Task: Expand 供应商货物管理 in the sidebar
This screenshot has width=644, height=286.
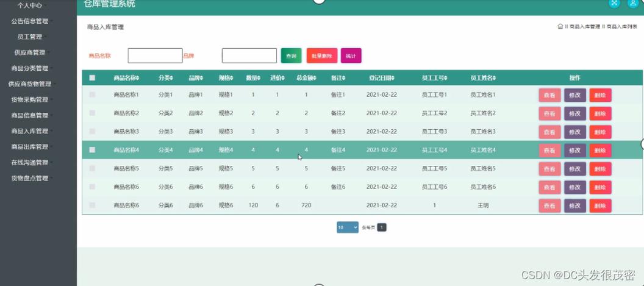Action: 29,84
